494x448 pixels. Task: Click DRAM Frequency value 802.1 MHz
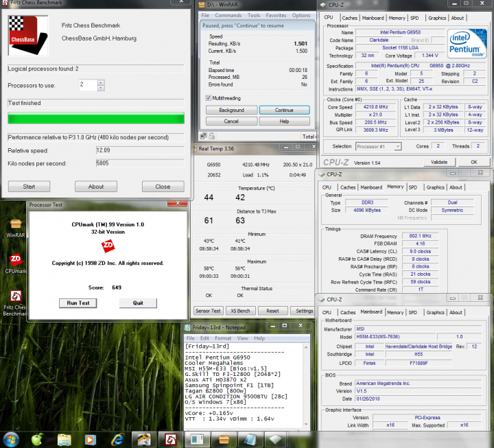coord(420,236)
